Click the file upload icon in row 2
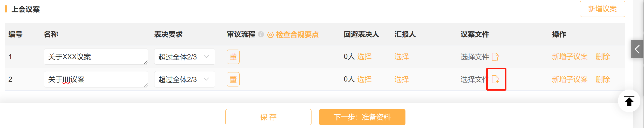644x128 pixels. [495, 79]
